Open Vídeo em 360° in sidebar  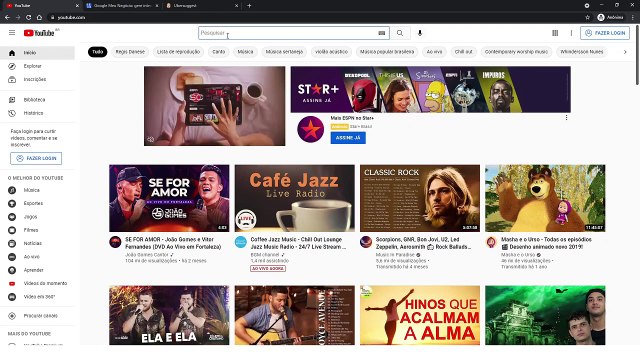pyautogui.click(x=37, y=297)
